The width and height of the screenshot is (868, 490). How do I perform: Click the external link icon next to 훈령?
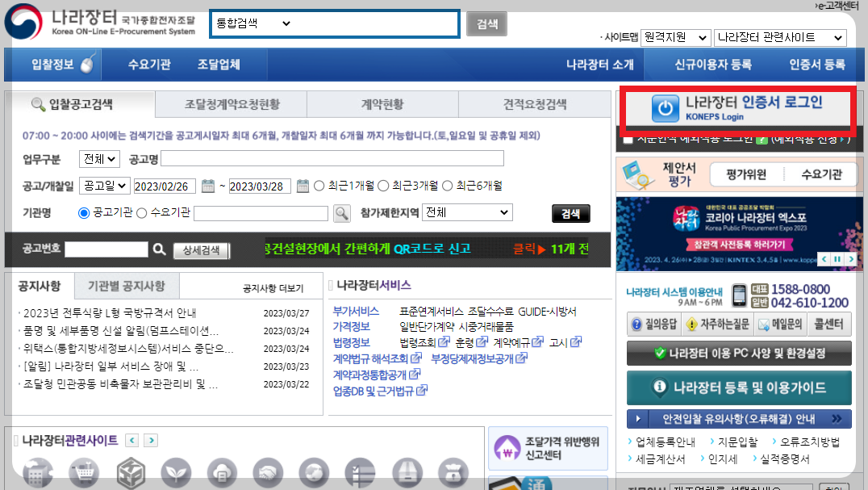tap(482, 342)
